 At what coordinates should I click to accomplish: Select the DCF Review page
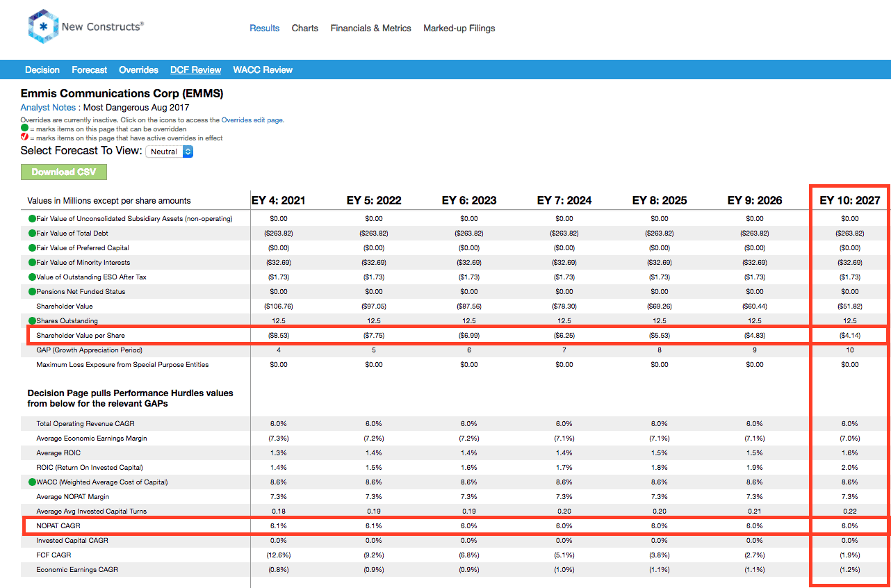click(196, 70)
